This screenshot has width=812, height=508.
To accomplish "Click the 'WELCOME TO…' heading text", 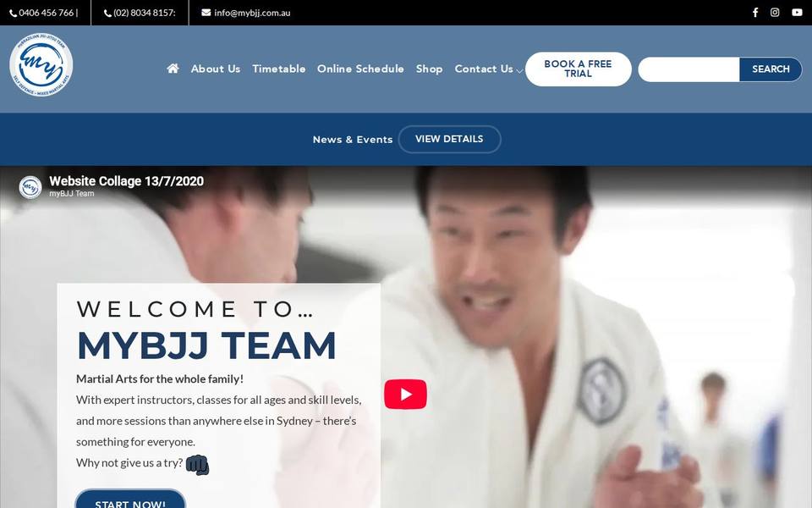I will [x=195, y=309].
